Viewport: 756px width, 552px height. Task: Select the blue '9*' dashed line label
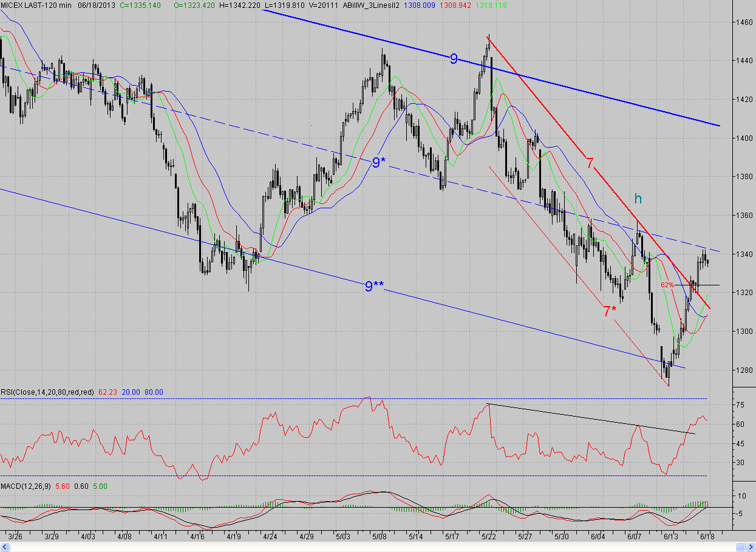tap(379, 163)
